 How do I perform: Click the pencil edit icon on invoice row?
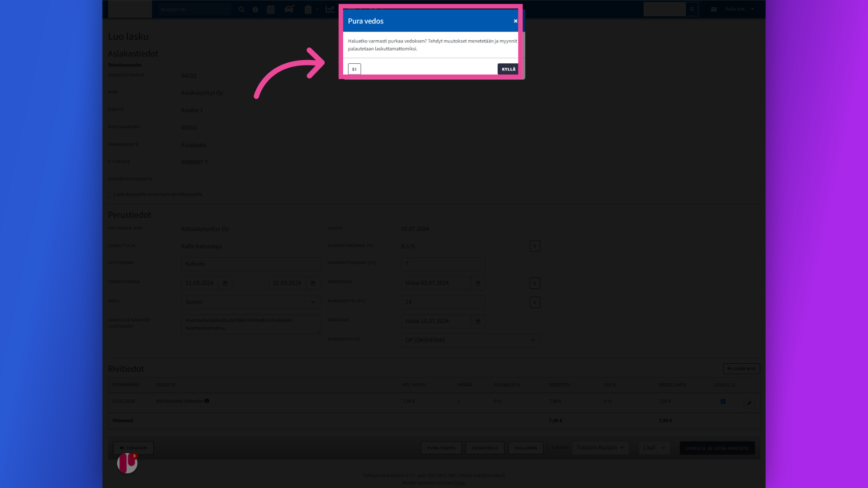point(749,403)
